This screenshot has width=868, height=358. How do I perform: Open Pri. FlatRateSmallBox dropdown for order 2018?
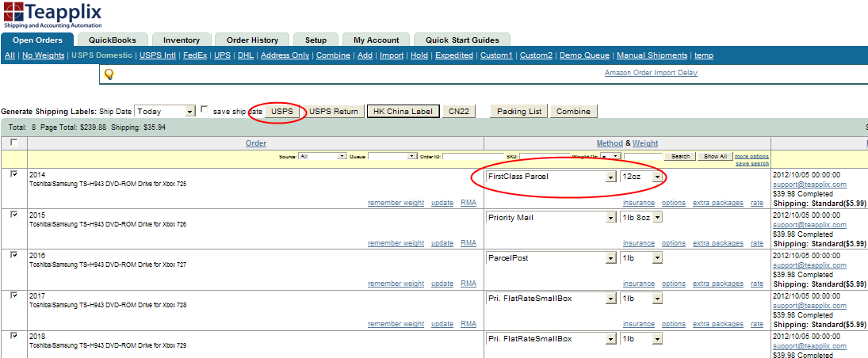point(551,339)
